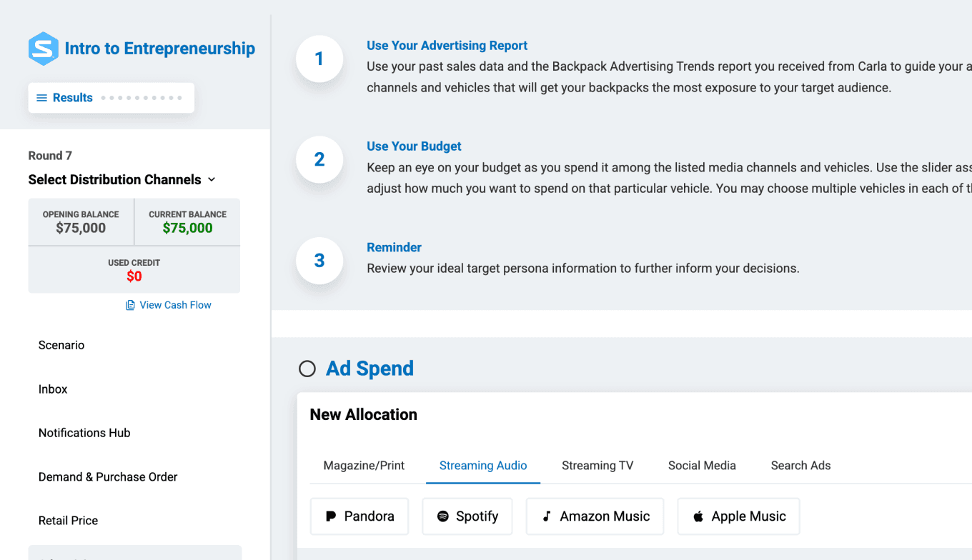The image size is (972, 560).
Task: Click the Amazon Music note icon
Action: [x=547, y=516]
